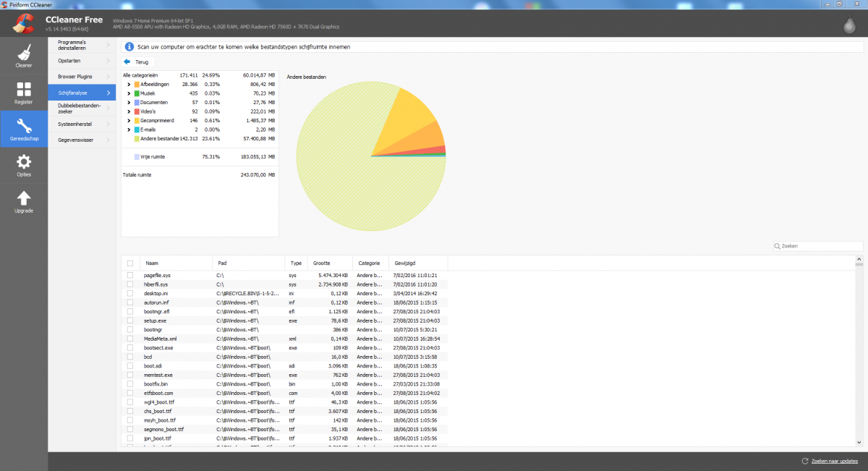
Task: Open the Cleaner section in the sidebar
Action: pos(24,56)
